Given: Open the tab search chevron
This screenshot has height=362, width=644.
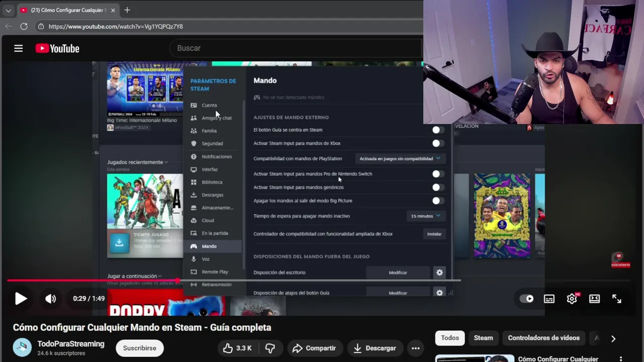Looking at the screenshot, I should (x=8, y=10).
